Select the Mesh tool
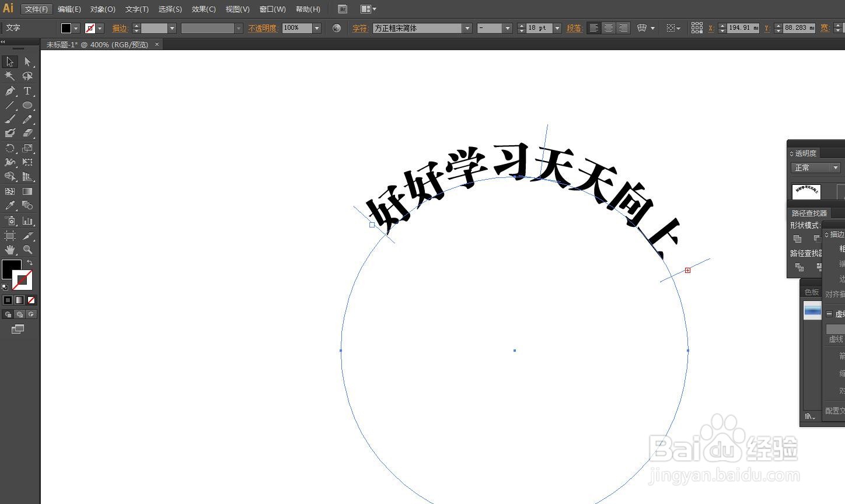Viewport: 845px width, 504px height. [10, 191]
